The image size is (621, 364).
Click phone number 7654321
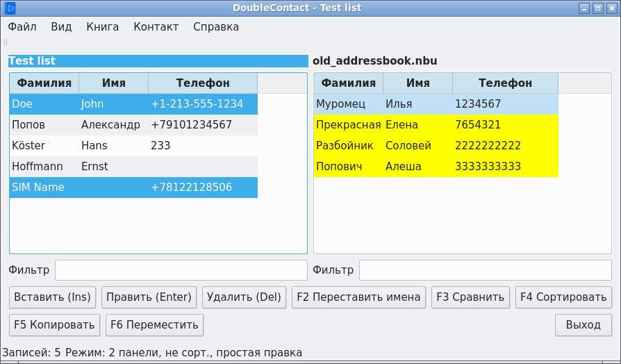pos(478,125)
